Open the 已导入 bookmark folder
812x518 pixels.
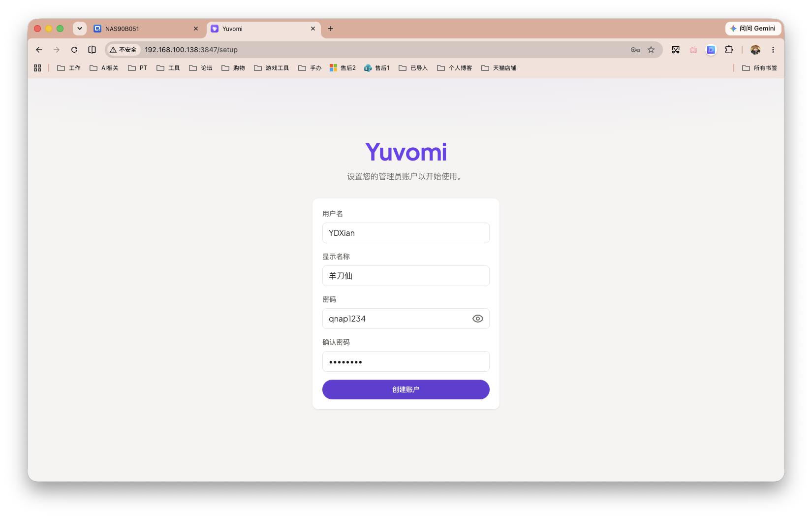pos(413,68)
